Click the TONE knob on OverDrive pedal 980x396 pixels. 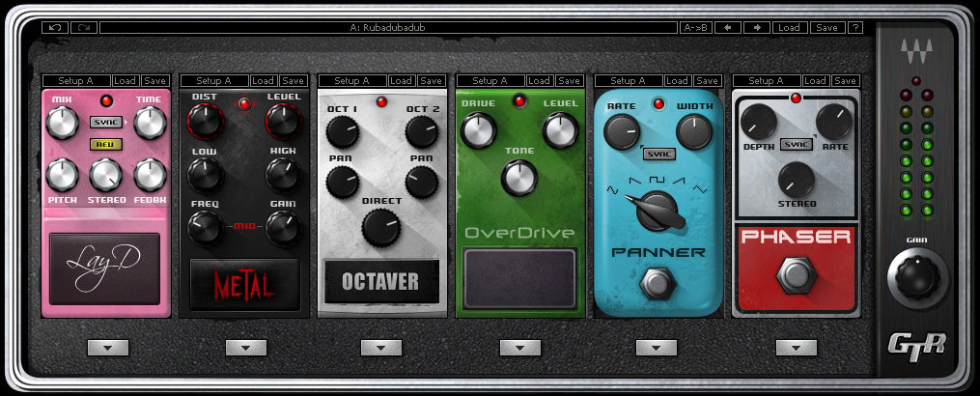point(519,178)
